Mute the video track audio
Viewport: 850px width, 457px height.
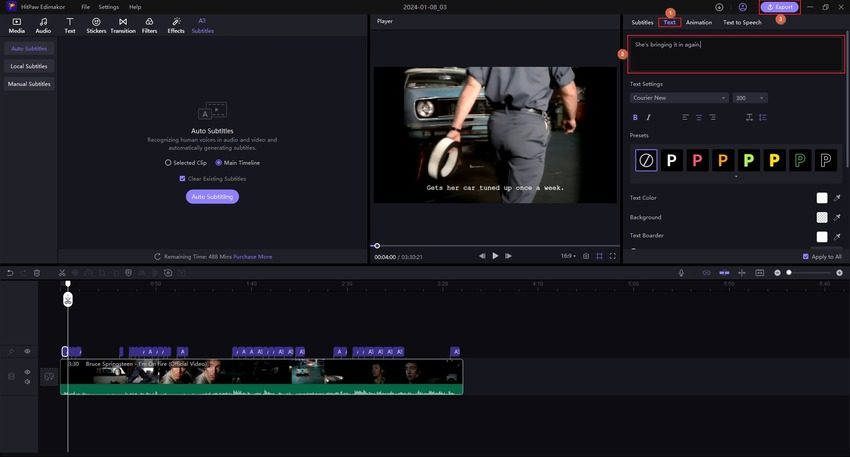point(27,382)
